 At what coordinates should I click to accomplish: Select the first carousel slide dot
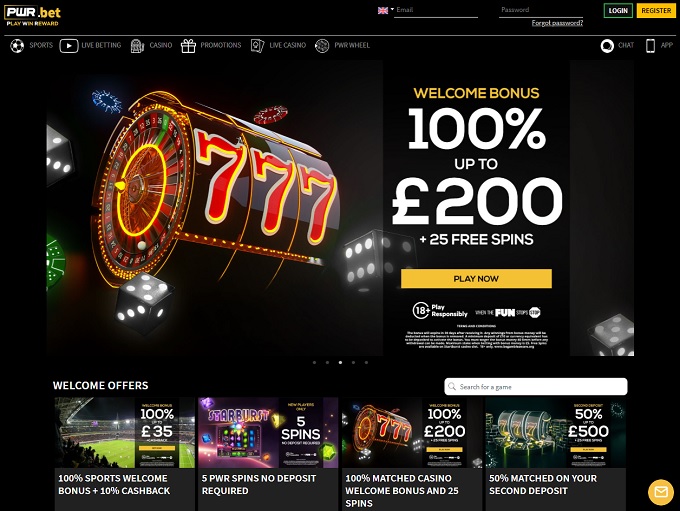pos(314,362)
